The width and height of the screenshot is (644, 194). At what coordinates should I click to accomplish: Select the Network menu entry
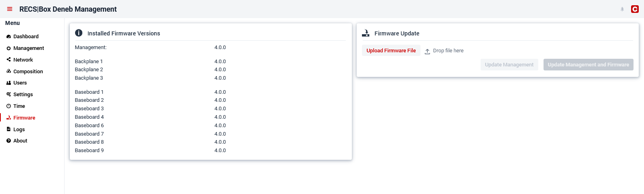tap(23, 60)
